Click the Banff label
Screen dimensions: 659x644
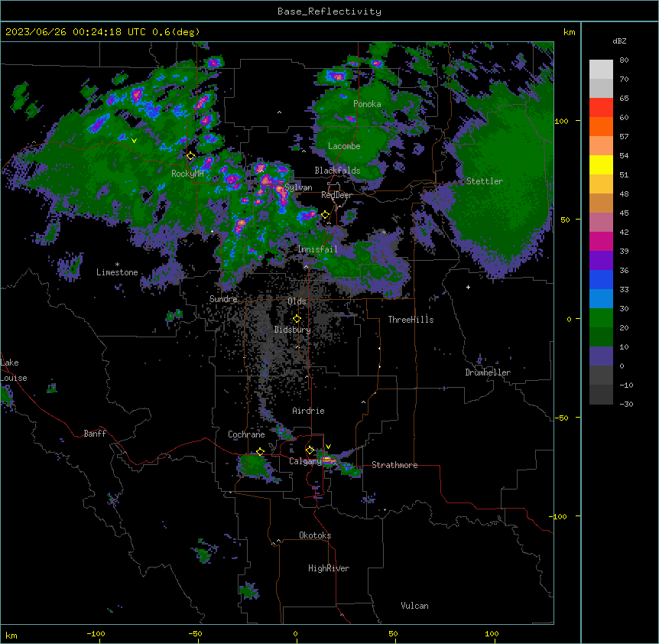click(95, 434)
